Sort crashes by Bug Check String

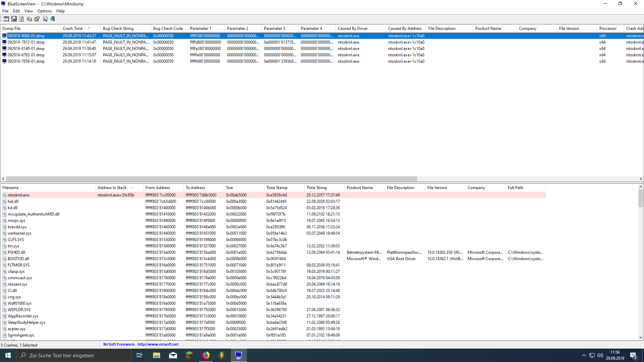(118, 28)
